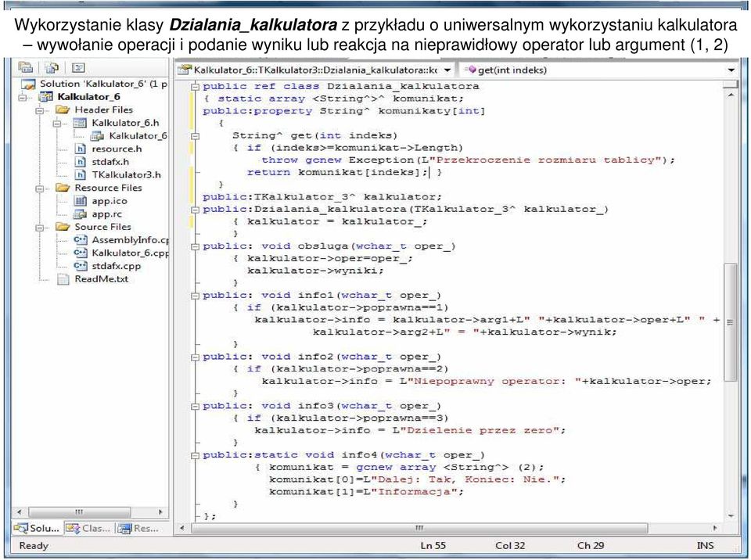Collapse the String^ get outlining region

pos(195,136)
